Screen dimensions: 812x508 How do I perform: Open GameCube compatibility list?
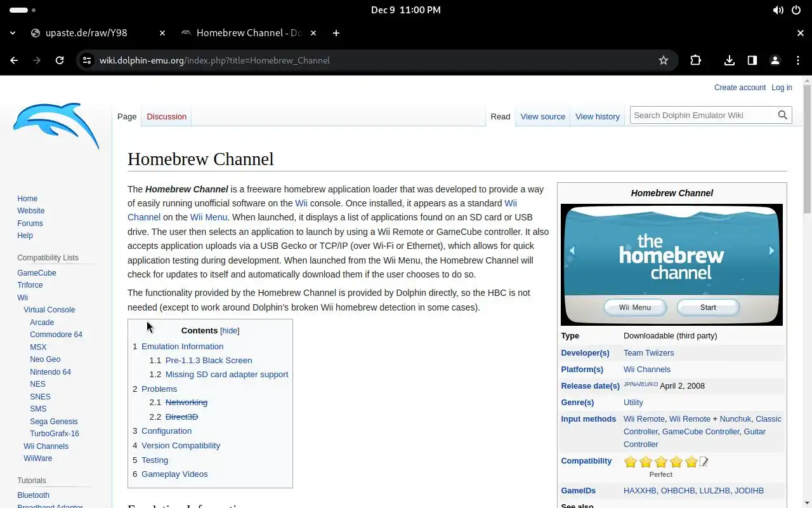click(x=37, y=273)
